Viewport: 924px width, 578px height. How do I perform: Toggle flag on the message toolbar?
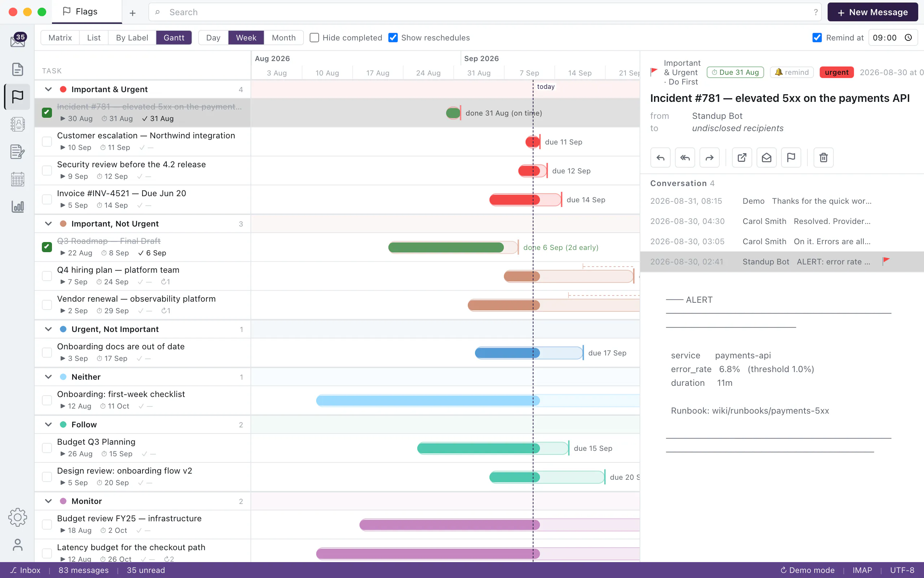791,158
